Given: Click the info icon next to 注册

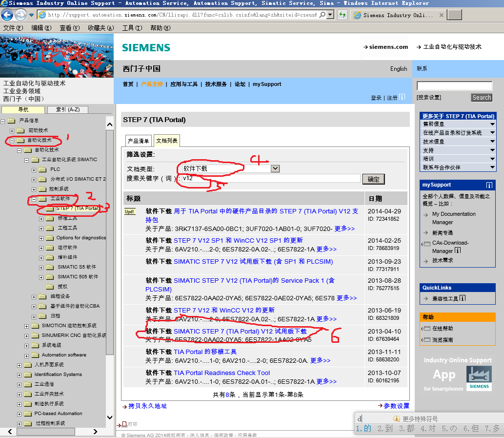Looking at the screenshot, I should [x=402, y=97].
